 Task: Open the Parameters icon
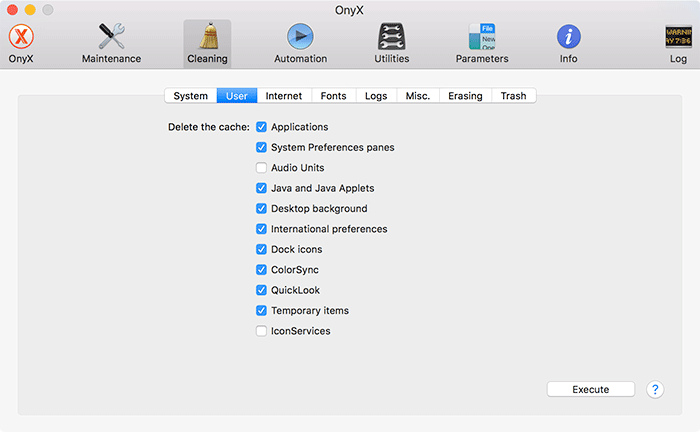coord(482,36)
